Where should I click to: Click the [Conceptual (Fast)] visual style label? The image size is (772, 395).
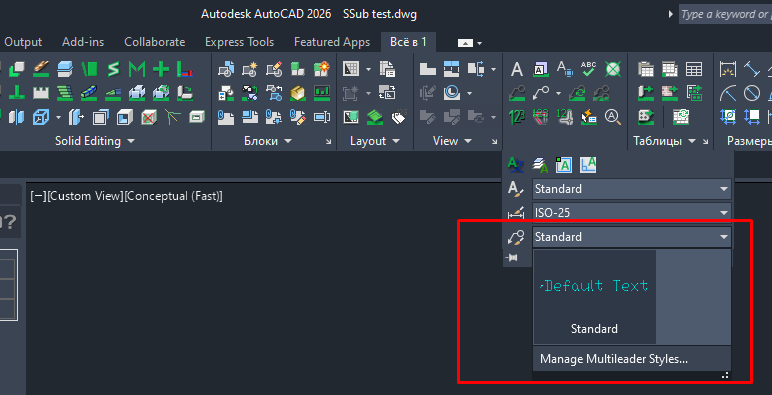point(173,196)
